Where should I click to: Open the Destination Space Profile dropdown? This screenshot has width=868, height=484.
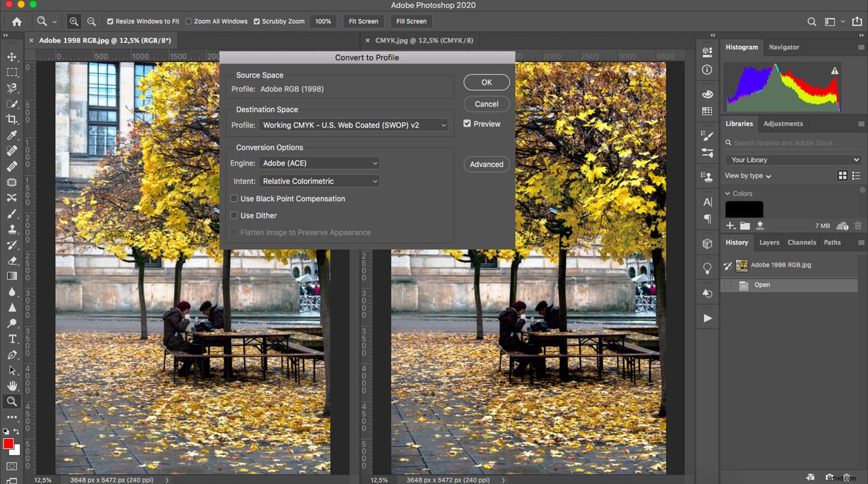click(x=353, y=124)
